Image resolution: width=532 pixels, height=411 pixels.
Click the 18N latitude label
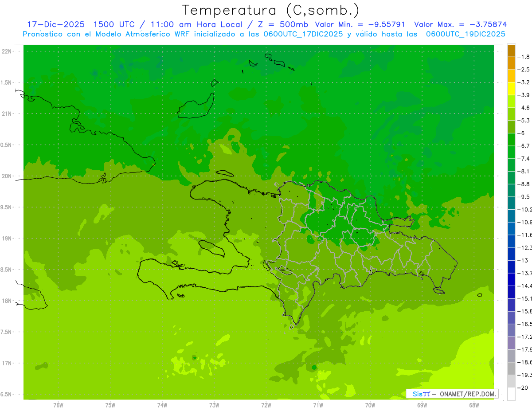coord(7,301)
